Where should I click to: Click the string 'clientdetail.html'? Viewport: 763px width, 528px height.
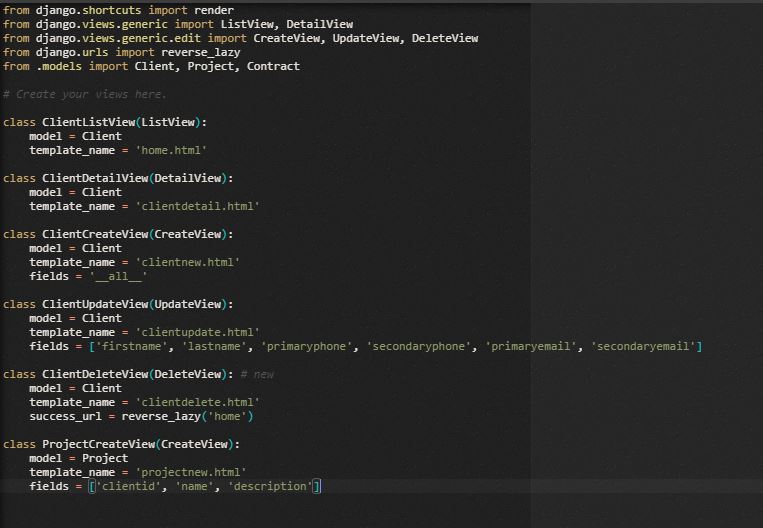[197, 206]
